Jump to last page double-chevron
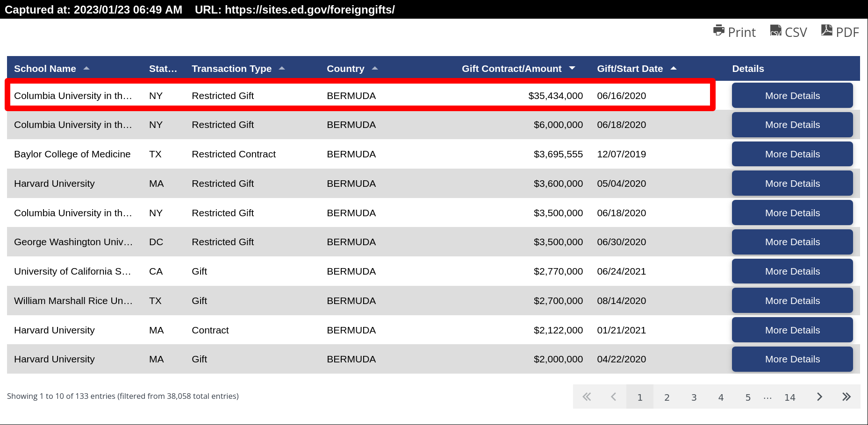This screenshot has height=425, width=868. click(846, 397)
